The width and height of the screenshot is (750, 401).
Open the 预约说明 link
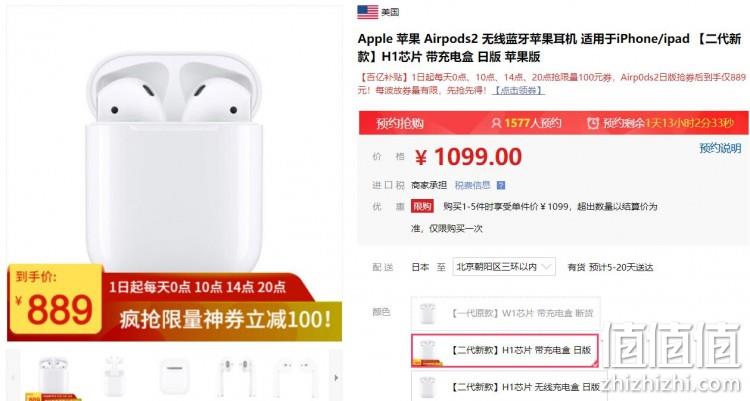coord(720,148)
